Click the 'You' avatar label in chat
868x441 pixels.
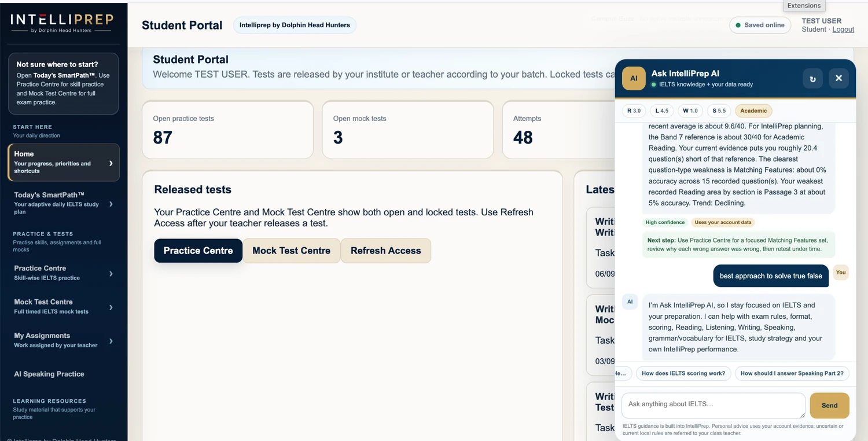(841, 273)
